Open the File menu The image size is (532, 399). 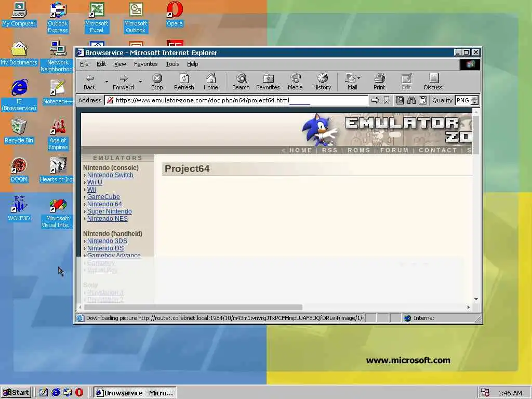click(x=84, y=64)
